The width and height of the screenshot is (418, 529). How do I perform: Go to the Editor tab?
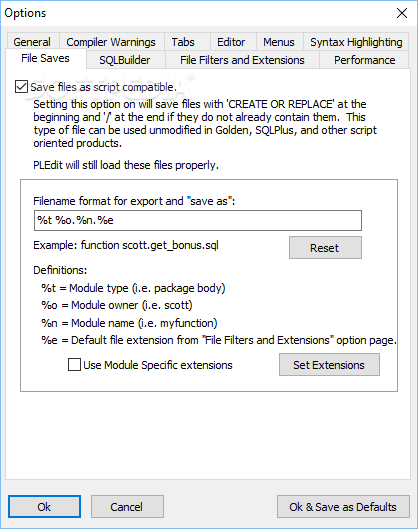point(231,42)
